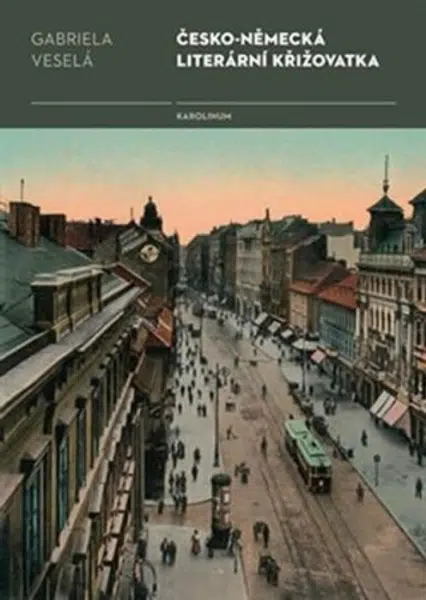Click the street photograph on the cover
This screenshot has width=426, height=600.
(x=213, y=364)
